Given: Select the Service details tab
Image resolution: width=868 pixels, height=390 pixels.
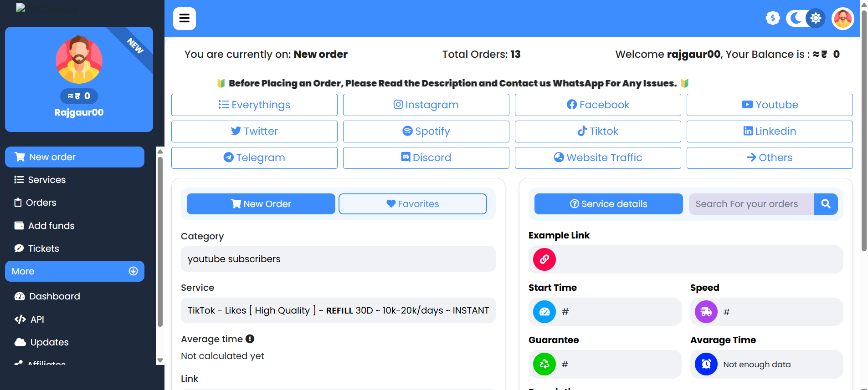Looking at the screenshot, I should click(x=608, y=204).
